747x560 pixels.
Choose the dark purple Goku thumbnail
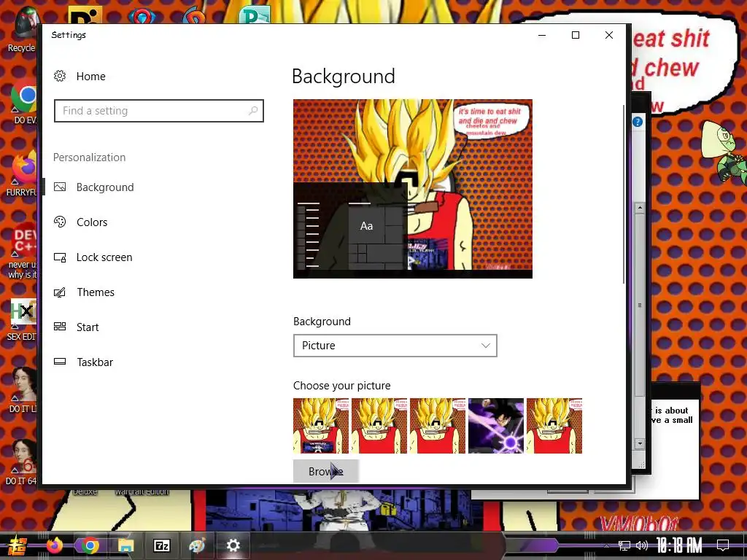pos(496,426)
